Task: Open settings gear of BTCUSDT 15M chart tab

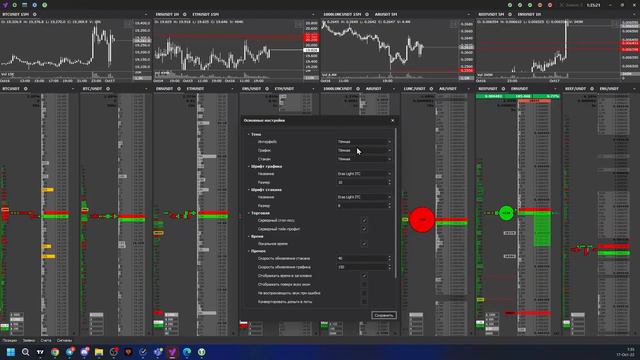Action: click(34, 14)
